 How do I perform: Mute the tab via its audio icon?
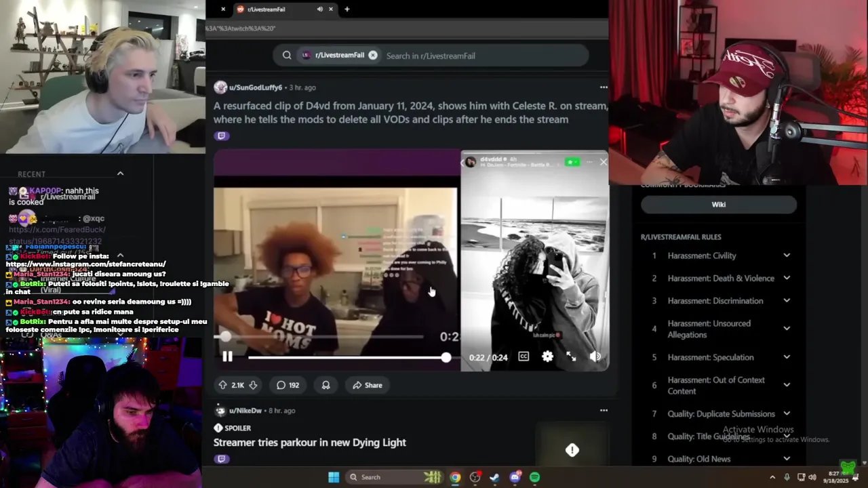click(x=319, y=9)
